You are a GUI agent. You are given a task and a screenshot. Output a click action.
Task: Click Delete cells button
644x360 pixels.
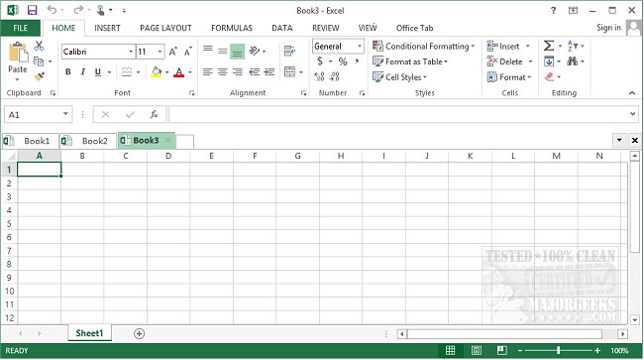[x=504, y=61]
